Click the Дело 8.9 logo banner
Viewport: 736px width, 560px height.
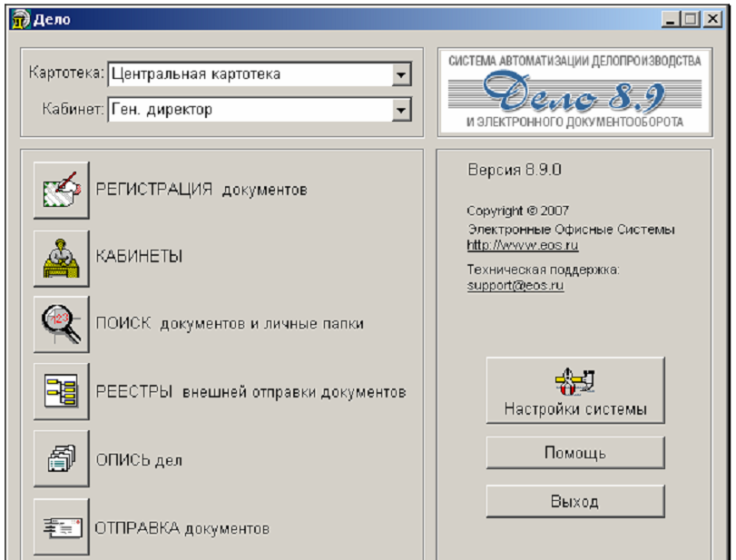coord(575,93)
